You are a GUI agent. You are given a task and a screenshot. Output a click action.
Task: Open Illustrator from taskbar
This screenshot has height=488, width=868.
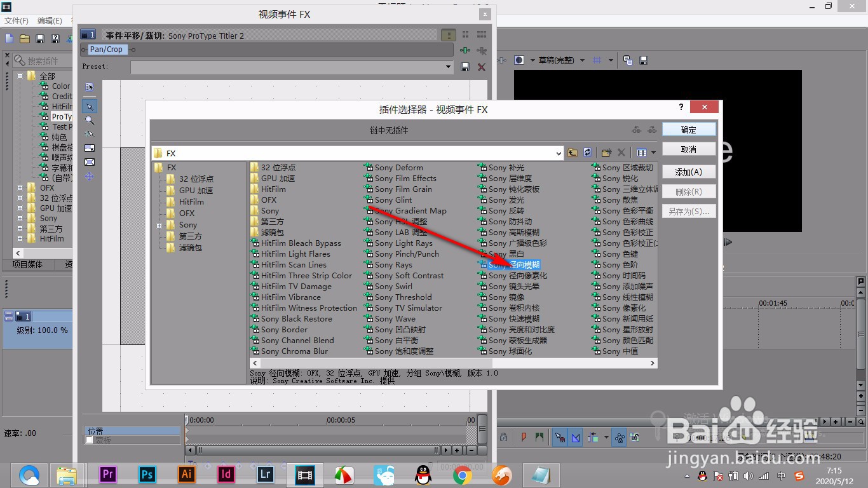pos(187,474)
